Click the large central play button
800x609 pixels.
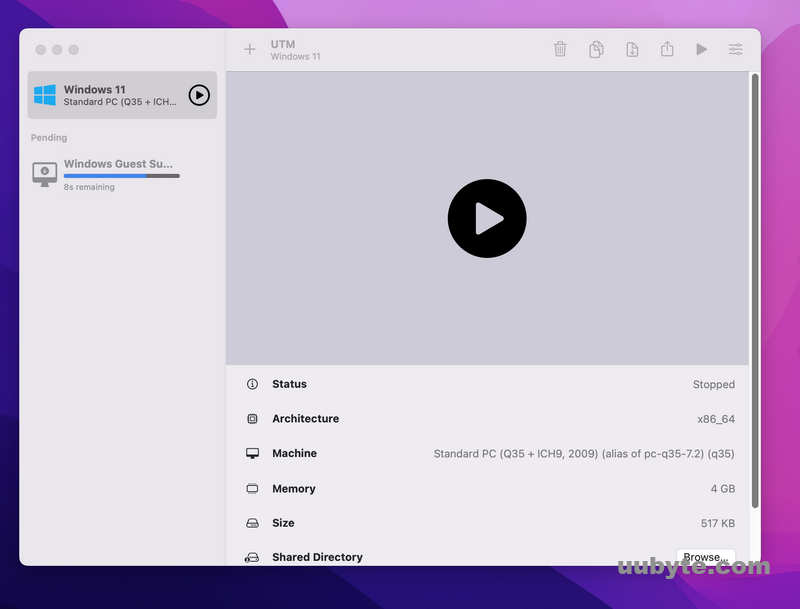(x=487, y=218)
